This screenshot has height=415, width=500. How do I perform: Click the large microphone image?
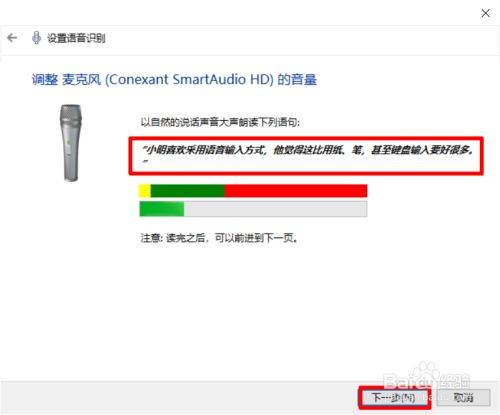click(71, 143)
